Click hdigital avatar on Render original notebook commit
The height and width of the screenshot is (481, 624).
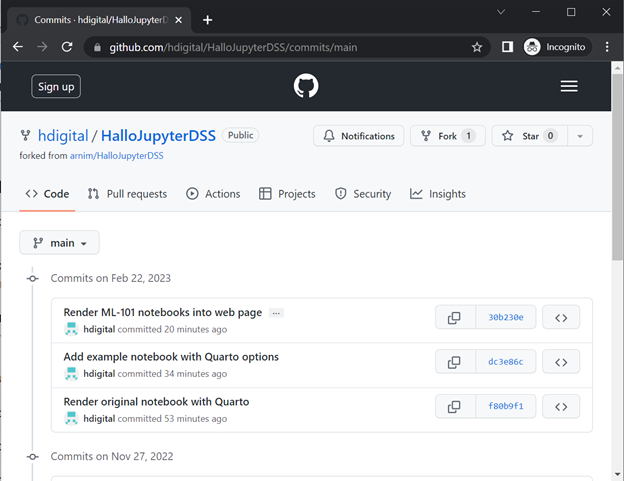pyautogui.click(x=71, y=418)
